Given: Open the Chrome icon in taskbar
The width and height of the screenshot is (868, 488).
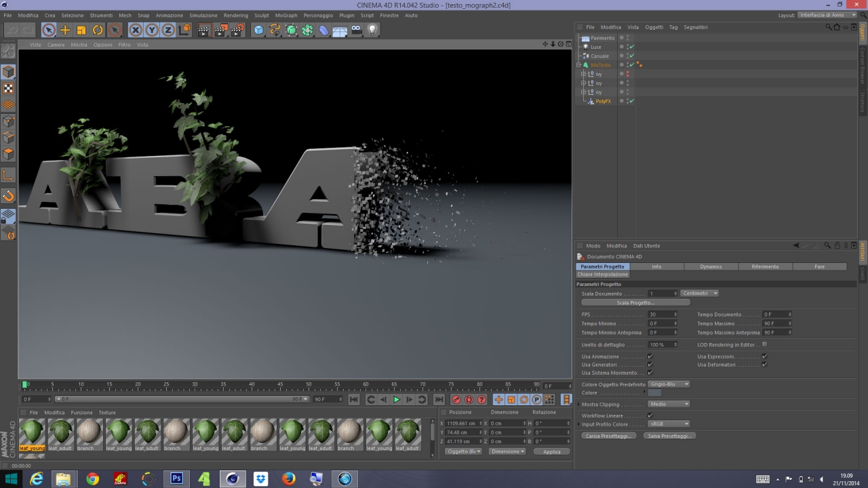Looking at the screenshot, I should (92, 479).
